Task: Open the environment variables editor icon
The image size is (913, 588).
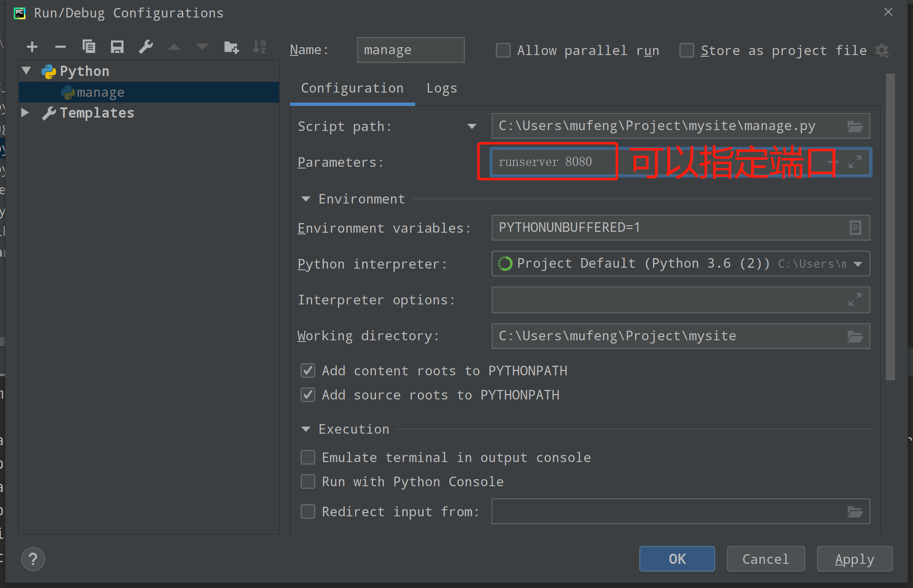Action: (x=855, y=228)
